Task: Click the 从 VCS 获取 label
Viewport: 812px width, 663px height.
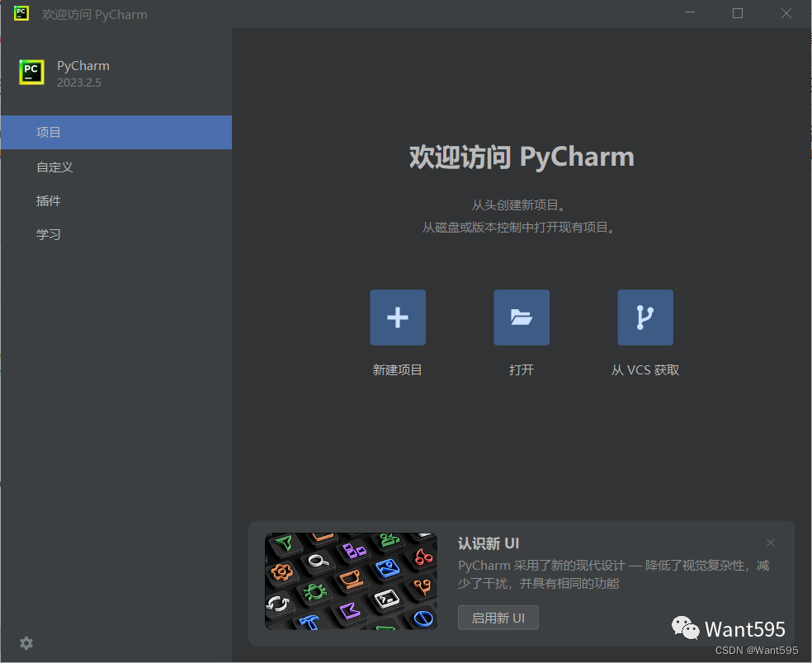Action: 645,370
